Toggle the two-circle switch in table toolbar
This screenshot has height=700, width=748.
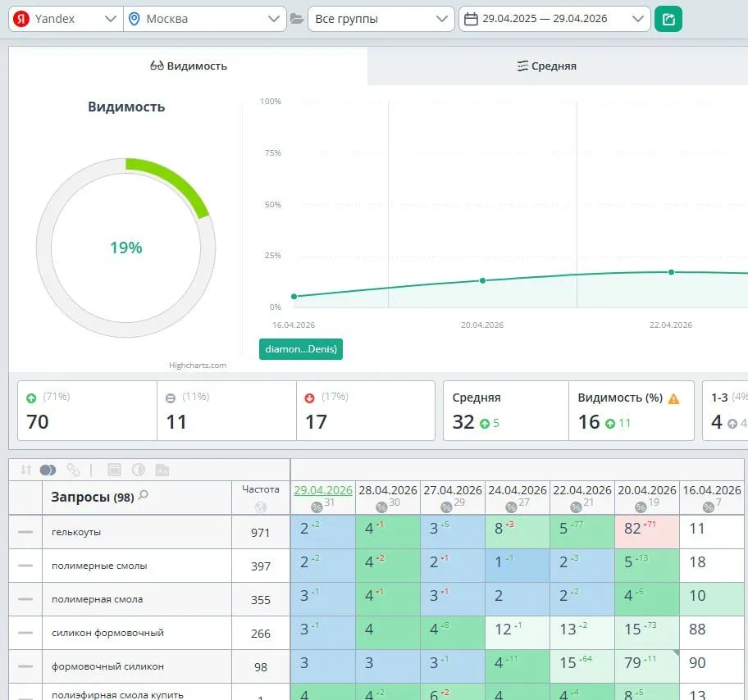(48, 470)
